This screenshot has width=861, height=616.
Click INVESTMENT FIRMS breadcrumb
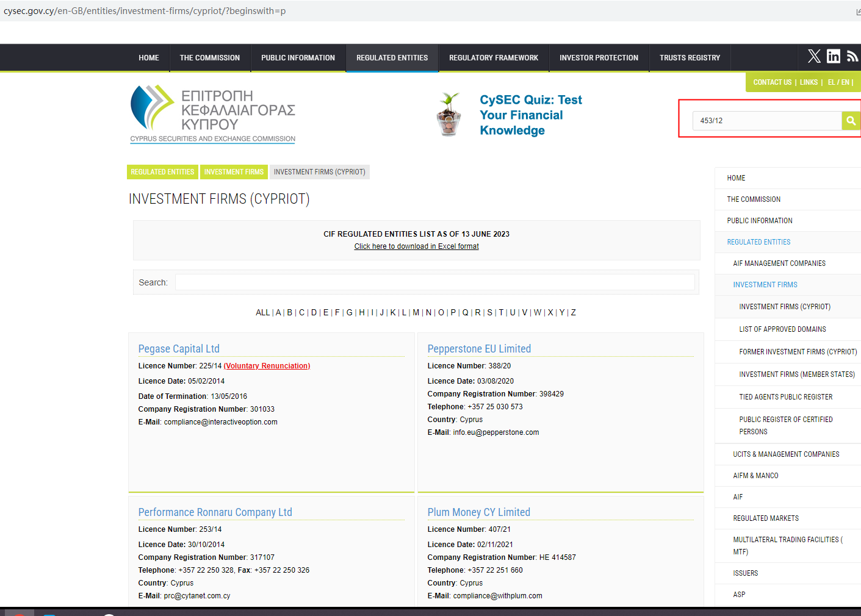(234, 172)
